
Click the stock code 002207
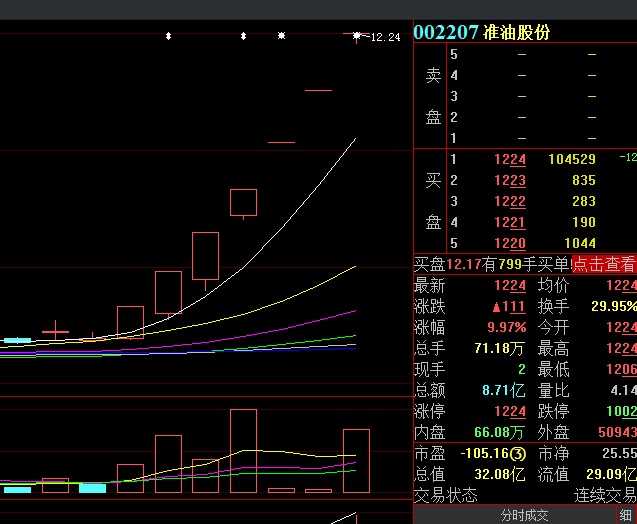(x=446, y=32)
